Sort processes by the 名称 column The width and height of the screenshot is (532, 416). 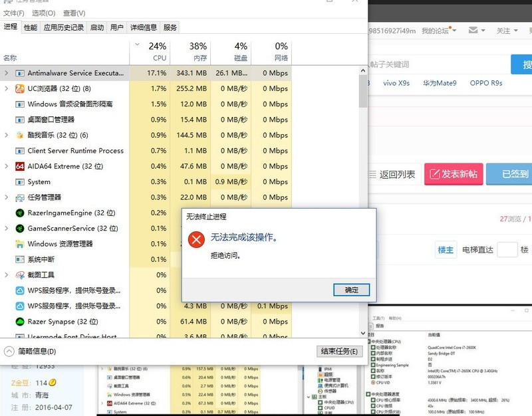tap(65, 52)
